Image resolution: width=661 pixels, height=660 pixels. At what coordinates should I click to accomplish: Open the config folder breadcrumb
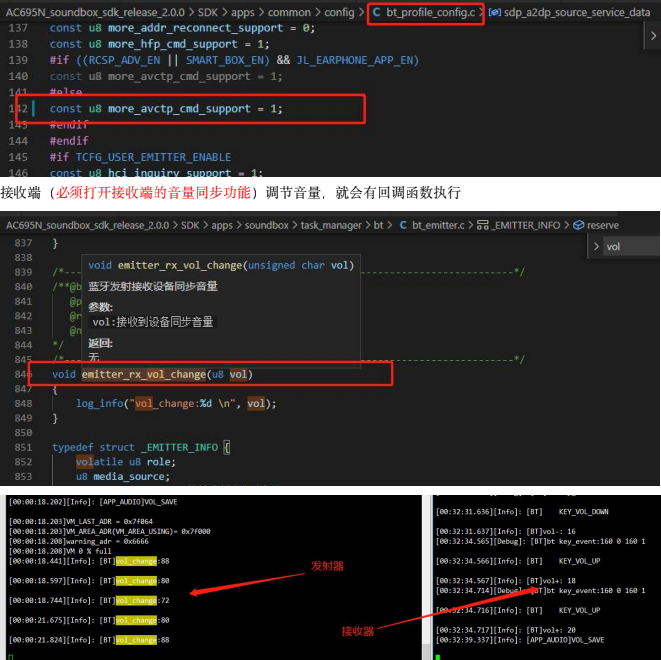pyautogui.click(x=339, y=13)
